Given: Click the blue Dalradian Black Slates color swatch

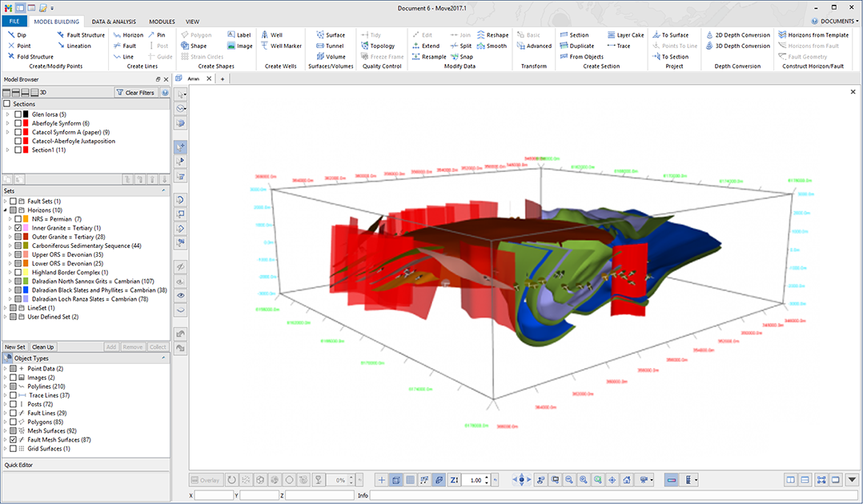Looking at the screenshot, I should tap(26, 290).
